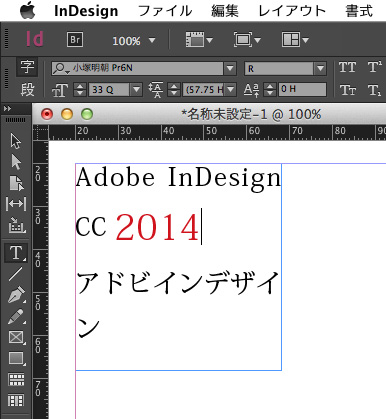Click the font size icon

click(60, 90)
